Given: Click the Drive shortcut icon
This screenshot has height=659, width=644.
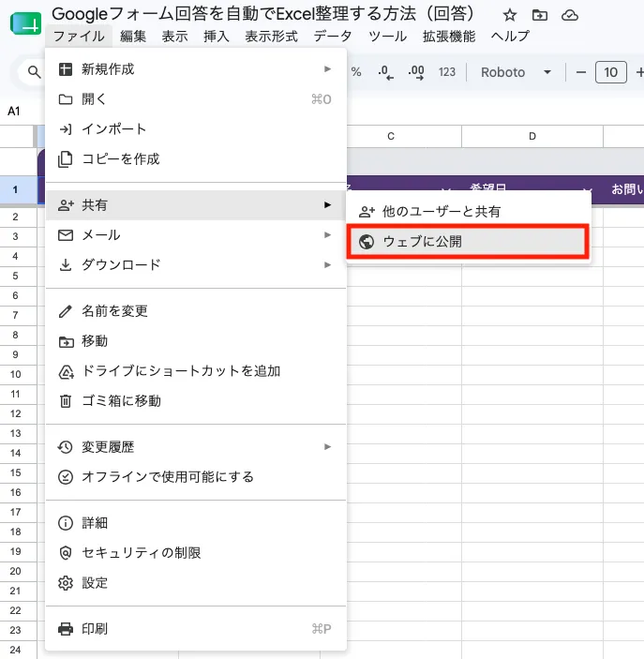Looking at the screenshot, I should tap(66, 372).
